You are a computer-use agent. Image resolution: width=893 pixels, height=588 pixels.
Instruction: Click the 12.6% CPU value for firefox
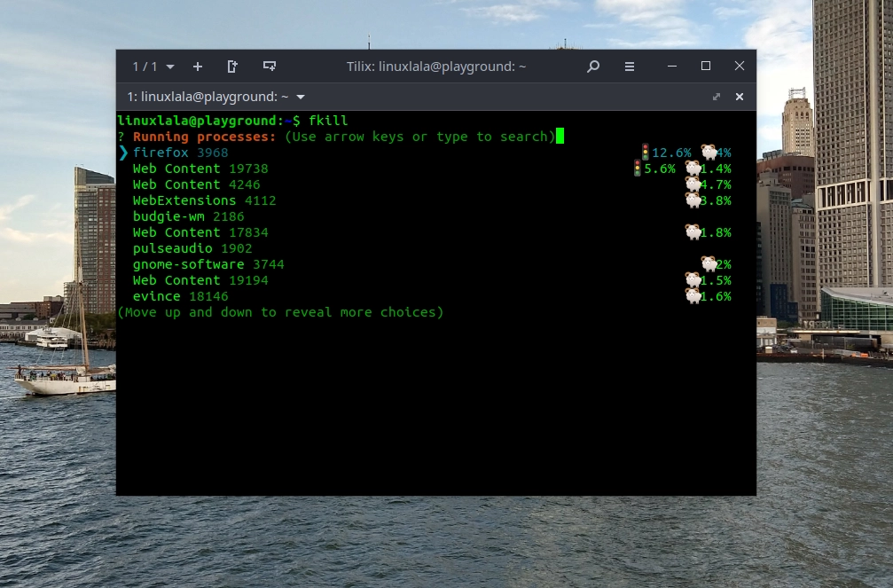click(671, 153)
